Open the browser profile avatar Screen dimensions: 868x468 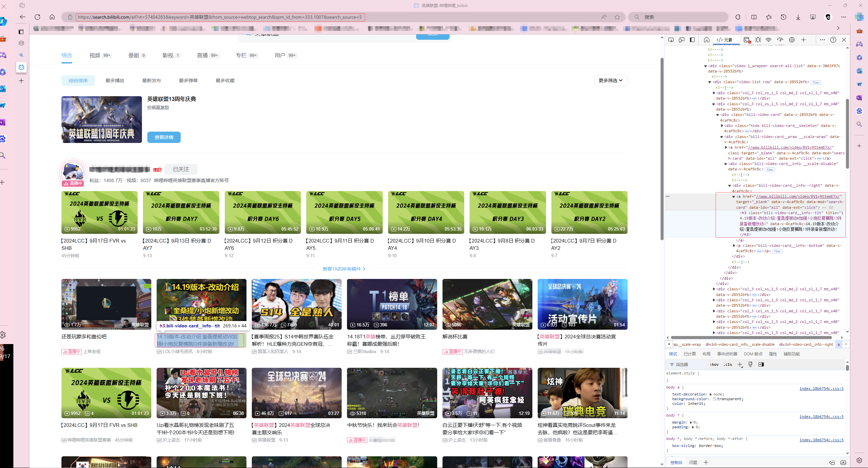click(829, 17)
